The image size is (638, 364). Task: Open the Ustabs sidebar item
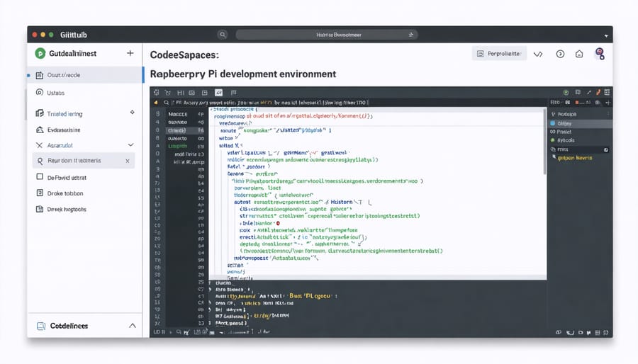[55, 93]
